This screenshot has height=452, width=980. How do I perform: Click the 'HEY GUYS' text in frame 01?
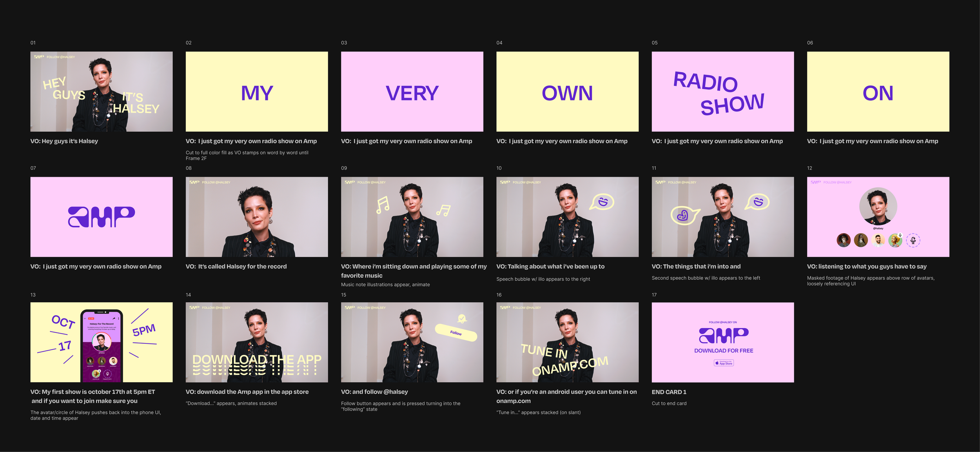click(x=64, y=89)
